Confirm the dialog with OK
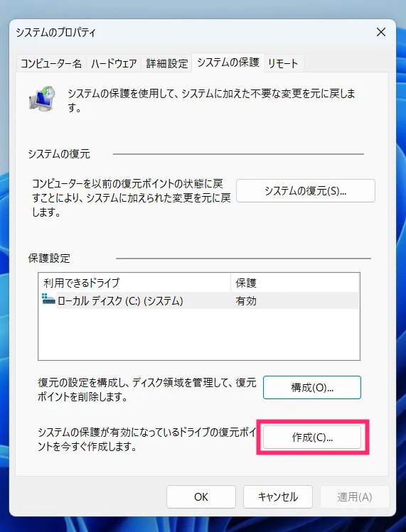Viewport: 406px width, 532px height. 201,496
